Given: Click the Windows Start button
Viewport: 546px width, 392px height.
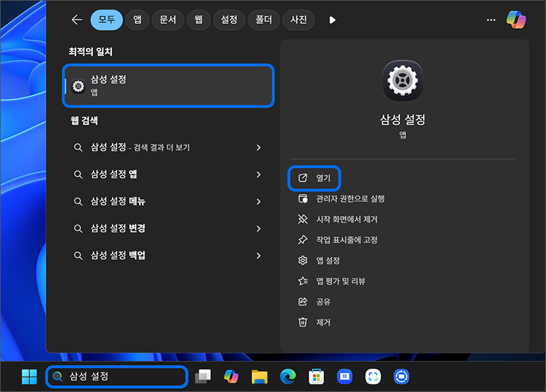Looking at the screenshot, I should 29,377.
